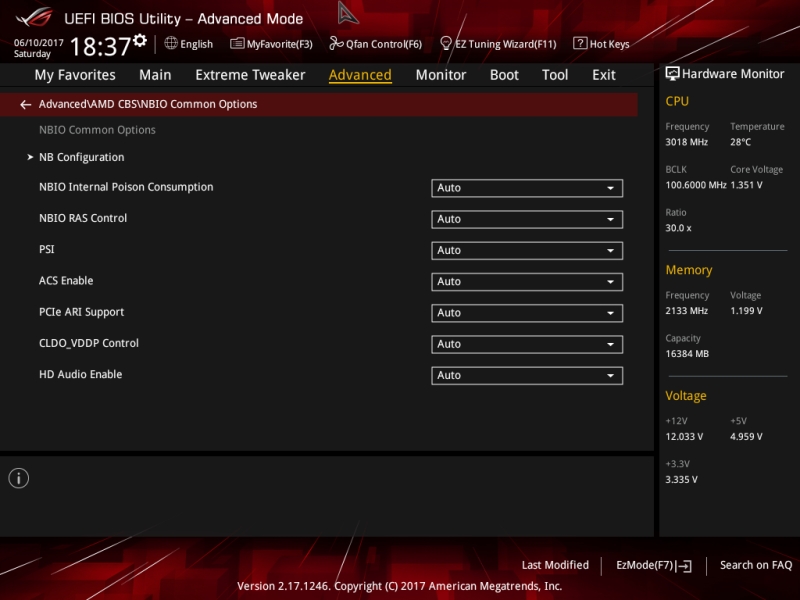Image resolution: width=800 pixels, height=600 pixels.
Task: Click +5V value 4.959 V
Action: click(x=746, y=437)
